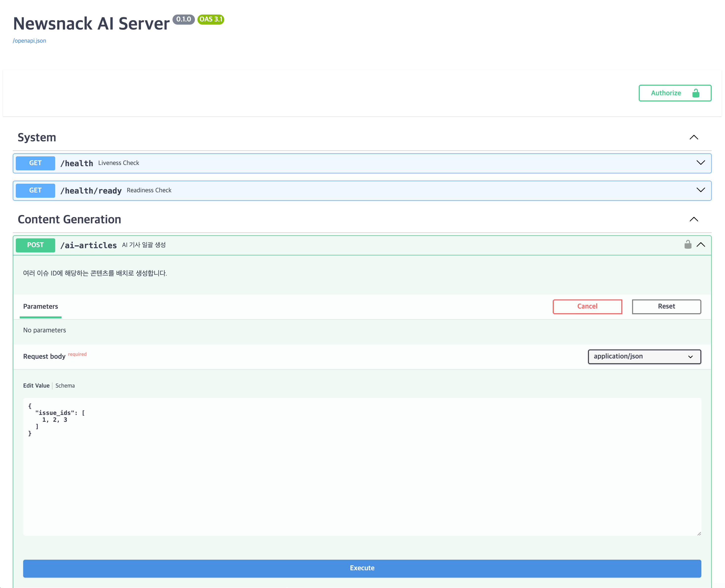
Task: Expand the /health Liveness Check endpoint
Action: pyautogui.click(x=700, y=163)
